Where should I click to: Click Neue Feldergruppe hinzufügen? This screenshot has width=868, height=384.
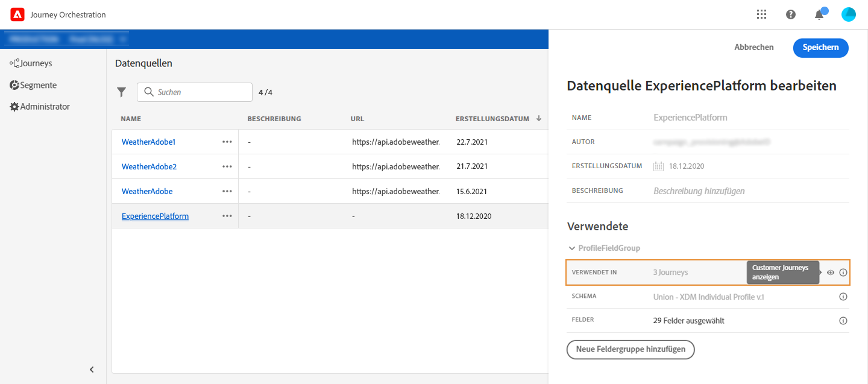[631, 350]
